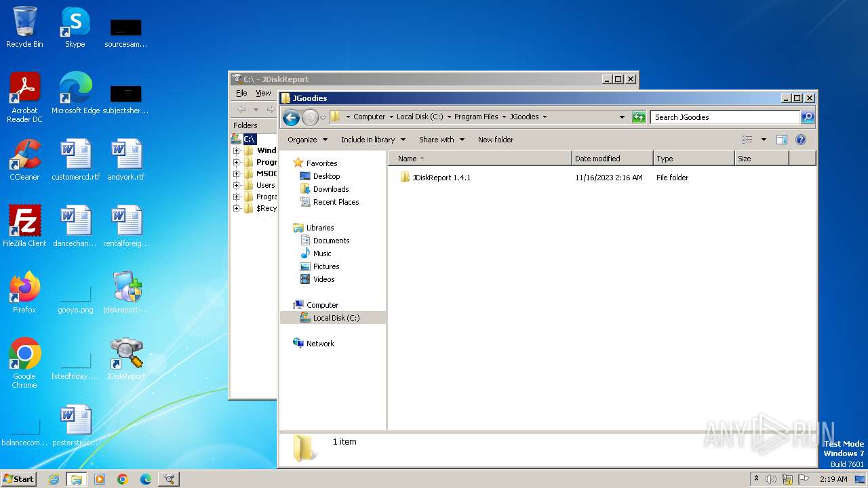Expand the MSOC node in JDiskReport tree
This screenshot has height=488, width=868.
click(236, 174)
